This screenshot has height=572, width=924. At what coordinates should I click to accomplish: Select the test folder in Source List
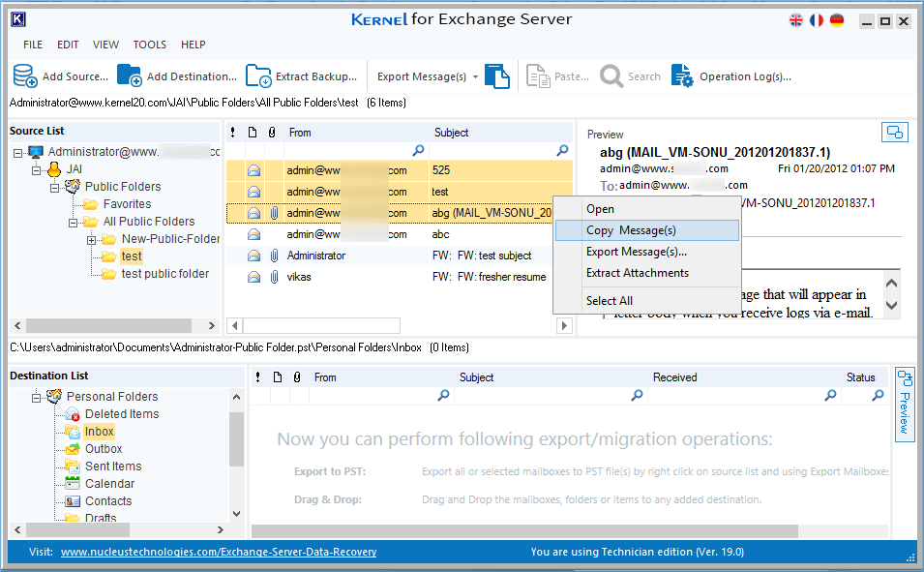pos(132,256)
